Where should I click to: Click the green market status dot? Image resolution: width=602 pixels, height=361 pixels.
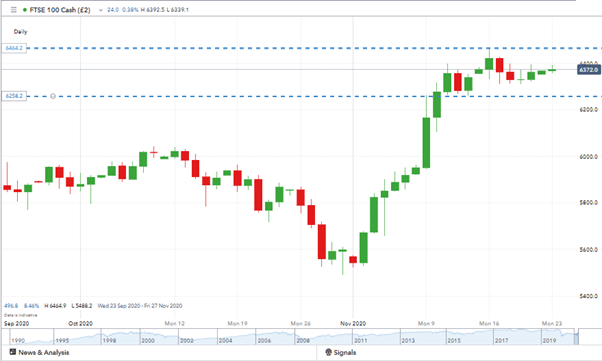coord(25,10)
